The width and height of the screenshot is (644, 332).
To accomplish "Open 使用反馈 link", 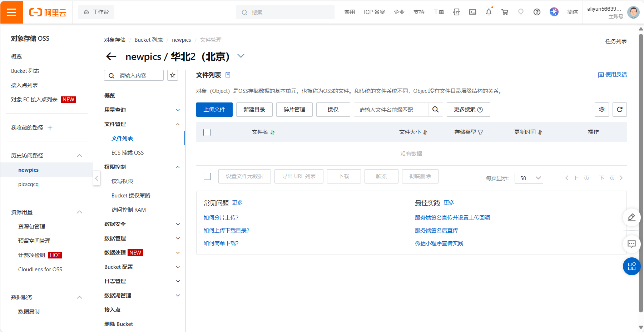I will (x=613, y=75).
